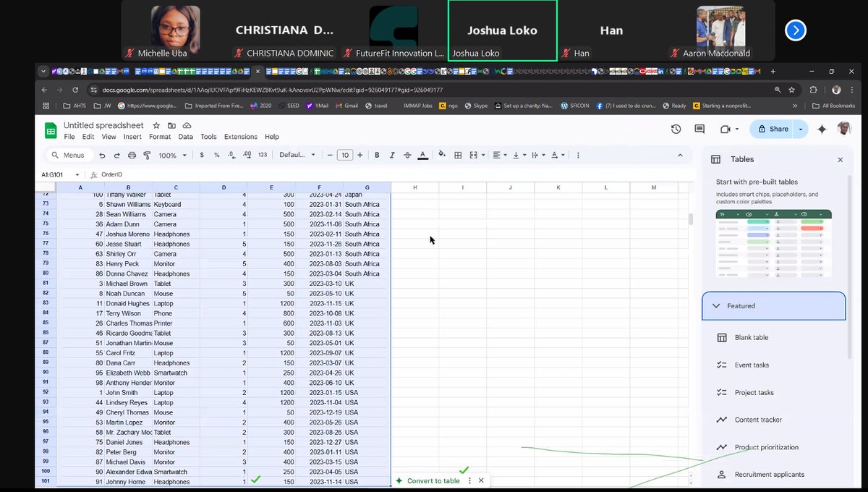Toggle italic formatting
The image size is (868, 492).
(392, 155)
